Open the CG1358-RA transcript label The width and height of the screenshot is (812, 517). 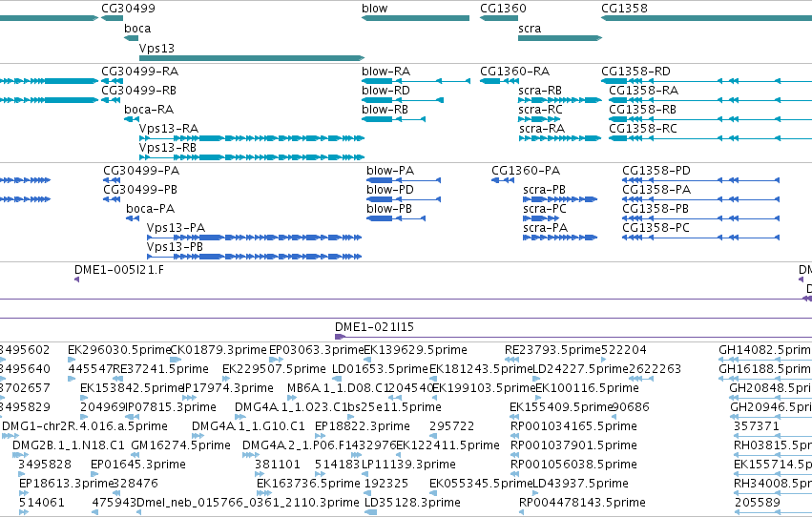(644, 91)
